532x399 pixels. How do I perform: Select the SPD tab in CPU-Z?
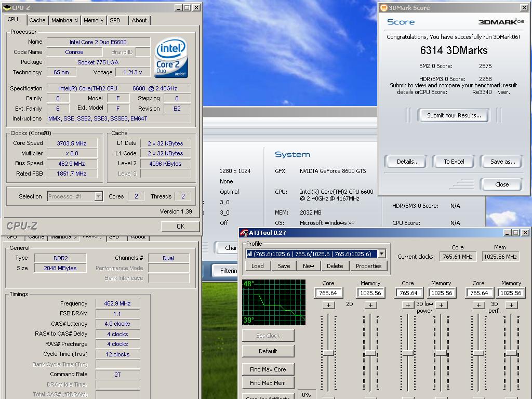pyautogui.click(x=115, y=20)
